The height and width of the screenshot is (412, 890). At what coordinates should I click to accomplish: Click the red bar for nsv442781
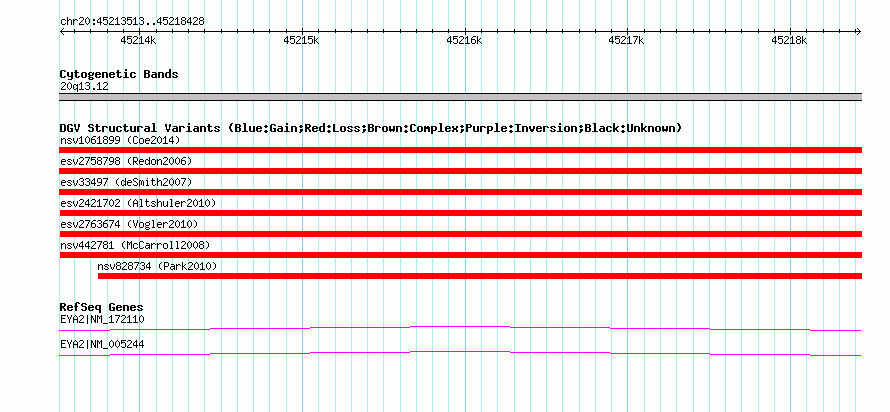click(460, 255)
